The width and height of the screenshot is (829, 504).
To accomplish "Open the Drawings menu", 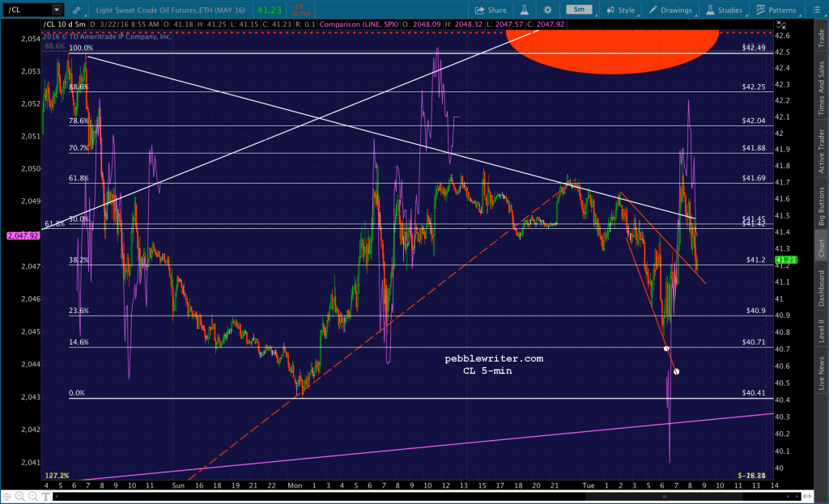I will point(670,10).
